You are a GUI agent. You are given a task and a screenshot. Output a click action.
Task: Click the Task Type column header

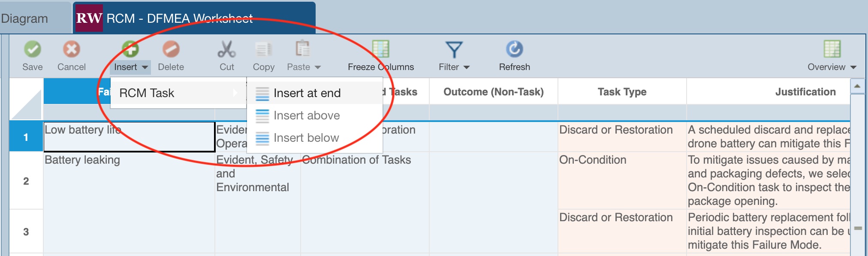coord(622,92)
